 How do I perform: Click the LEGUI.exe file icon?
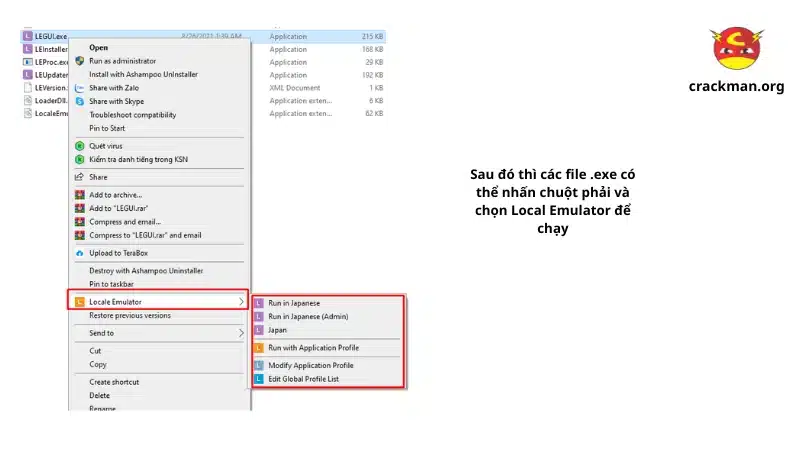[28, 36]
